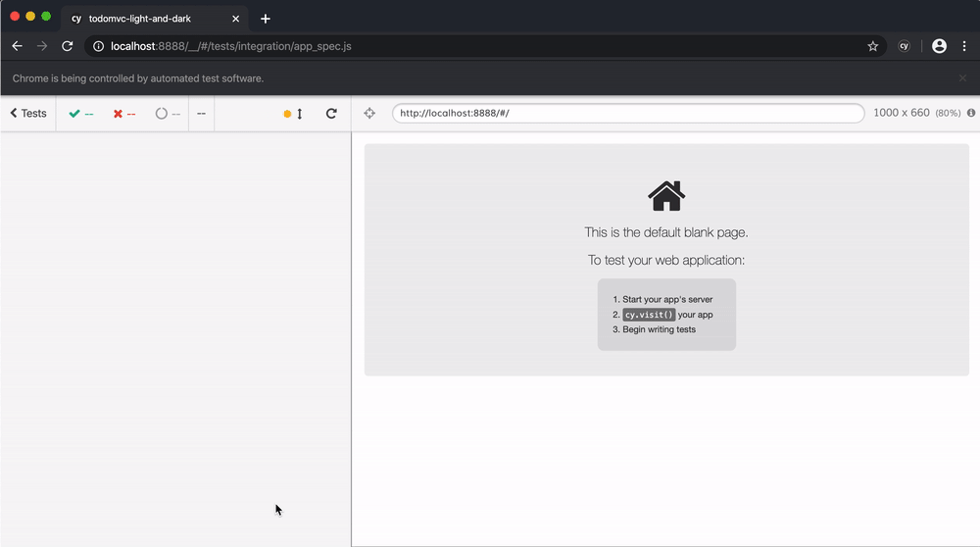Screen dimensions: 980x547
Task: Select the todomvc-light-and-dark tab
Action: click(147, 19)
